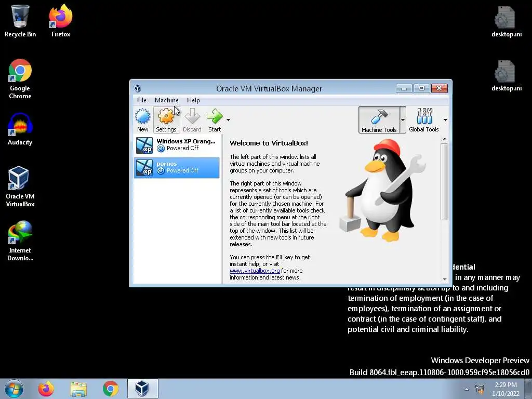Select the upper desktop.ini file icon
Image resolution: width=532 pixels, height=399 pixels.
point(506,21)
